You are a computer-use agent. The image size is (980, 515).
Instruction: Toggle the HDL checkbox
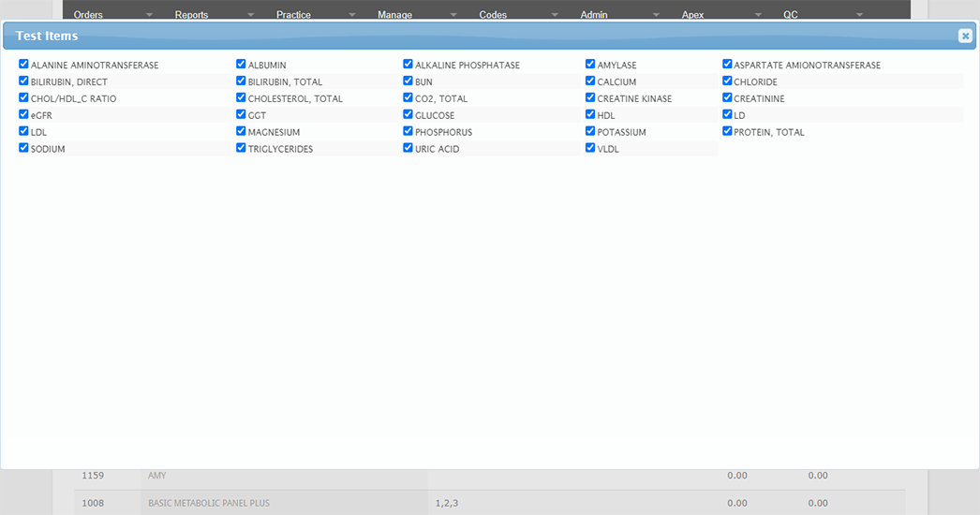click(x=590, y=114)
